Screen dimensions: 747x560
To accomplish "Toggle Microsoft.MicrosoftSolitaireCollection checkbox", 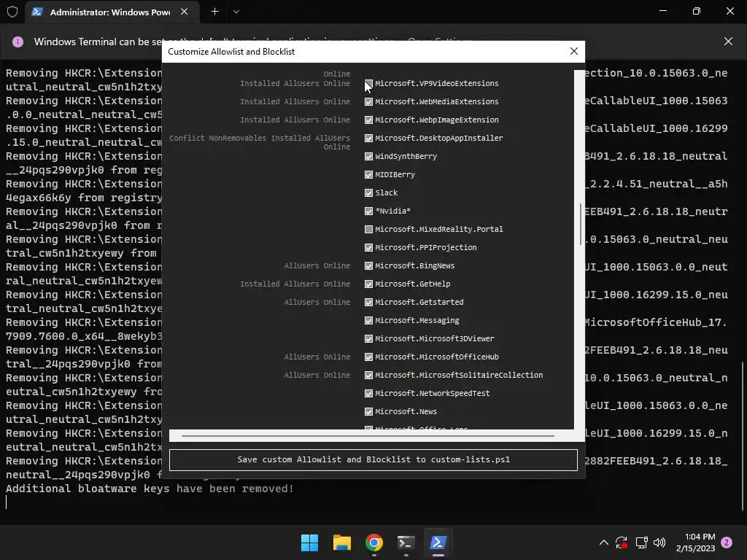I will point(368,376).
